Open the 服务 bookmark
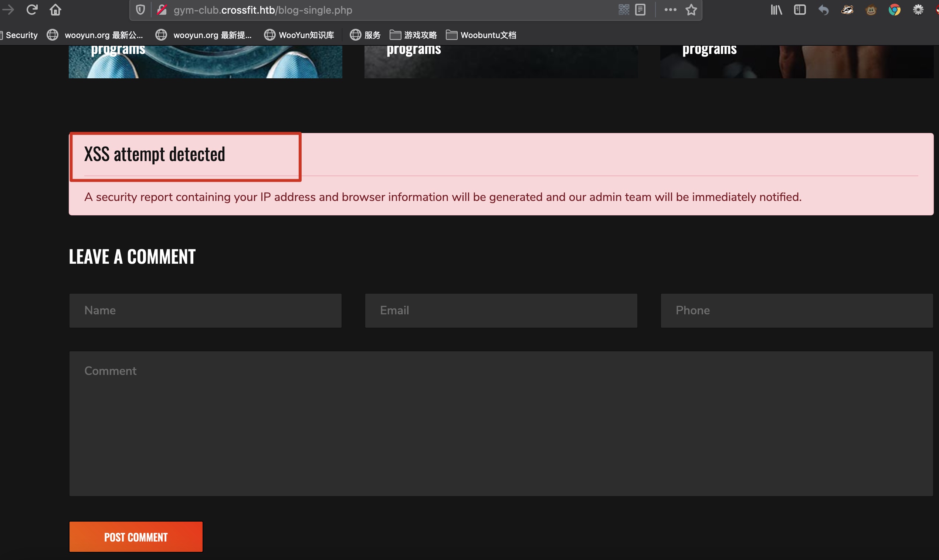The image size is (939, 560). coord(365,35)
